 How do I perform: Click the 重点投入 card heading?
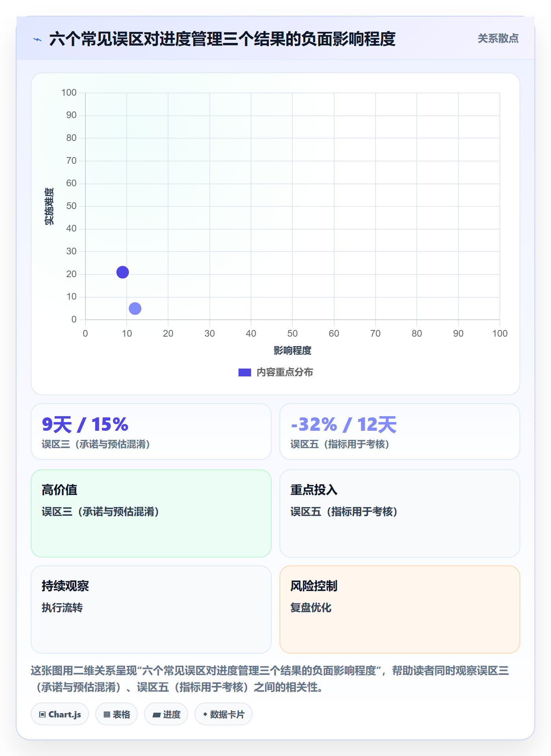pos(314,490)
